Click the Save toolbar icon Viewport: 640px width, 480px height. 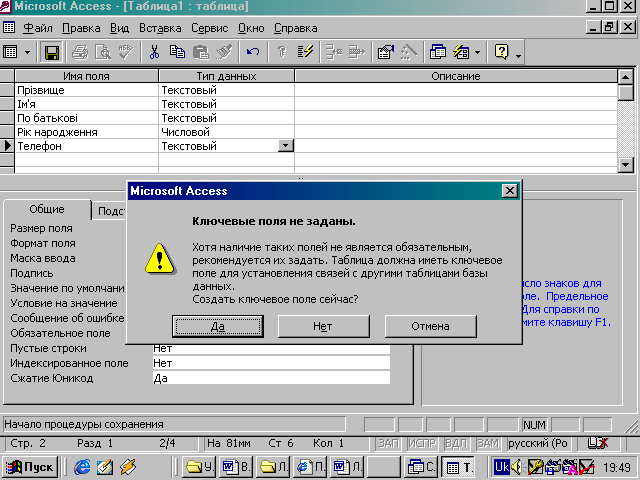tap(52, 52)
